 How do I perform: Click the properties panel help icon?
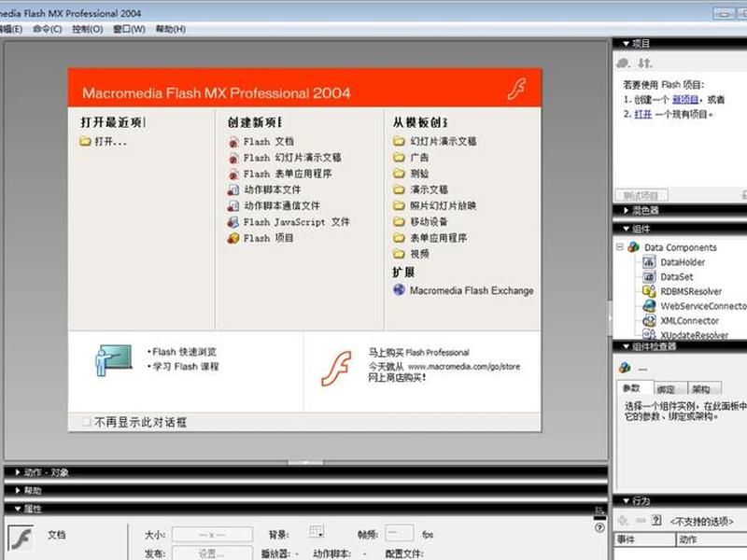tap(599, 527)
